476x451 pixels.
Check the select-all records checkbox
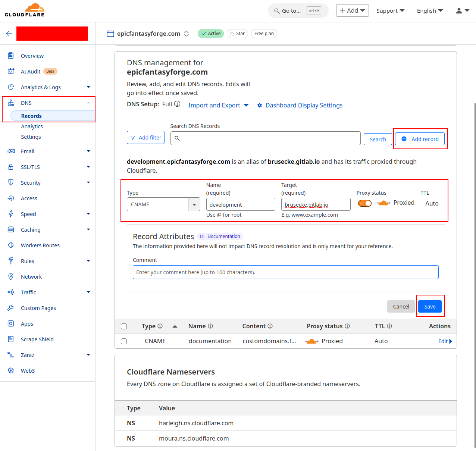[124, 326]
